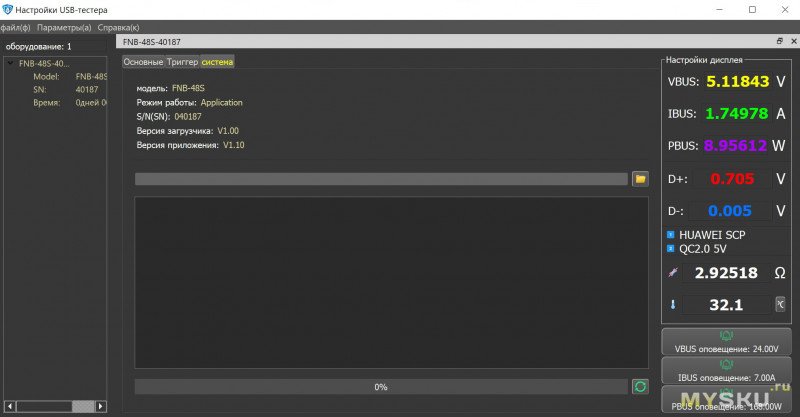Click the VBUS оповещение 24.00V button
The width and height of the screenshot is (800, 417).
click(727, 341)
